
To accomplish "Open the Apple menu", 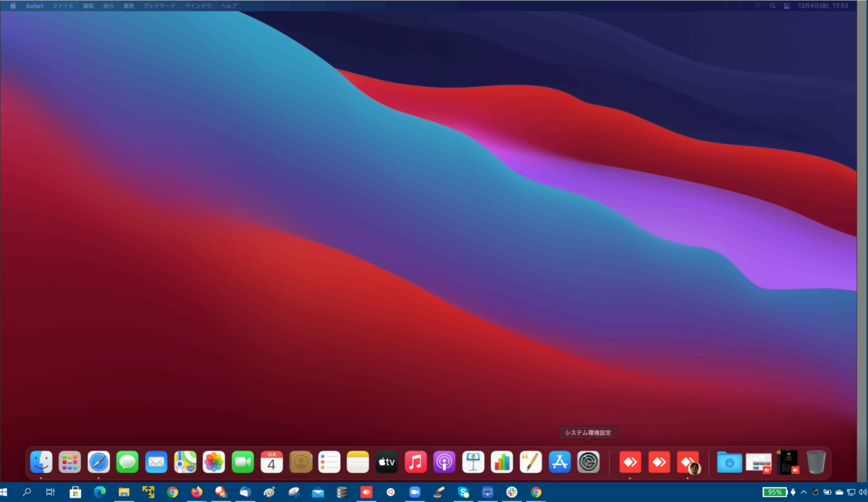I will [x=12, y=6].
